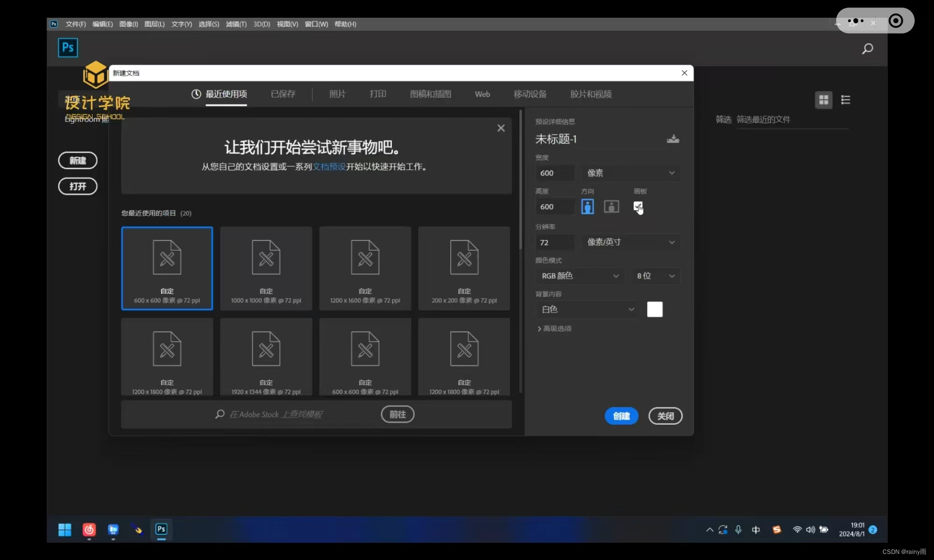Switch to the 胶片和视频 tab
The image size is (934, 560).
tap(591, 94)
